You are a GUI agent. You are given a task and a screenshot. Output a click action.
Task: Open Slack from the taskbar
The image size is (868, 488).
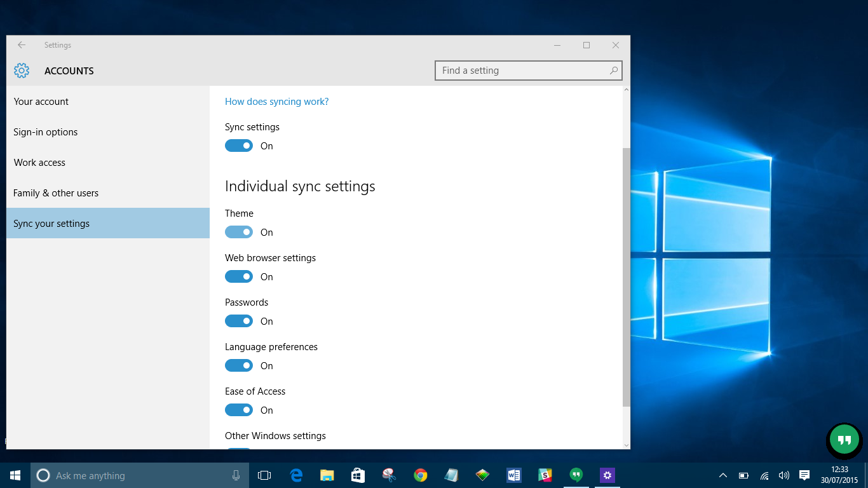(545, 475)
